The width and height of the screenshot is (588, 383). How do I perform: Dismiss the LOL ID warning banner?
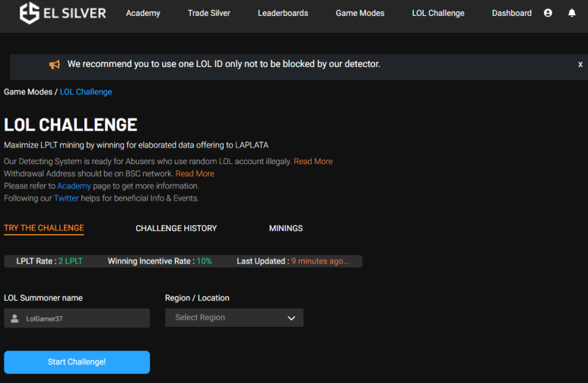[580, 65]
